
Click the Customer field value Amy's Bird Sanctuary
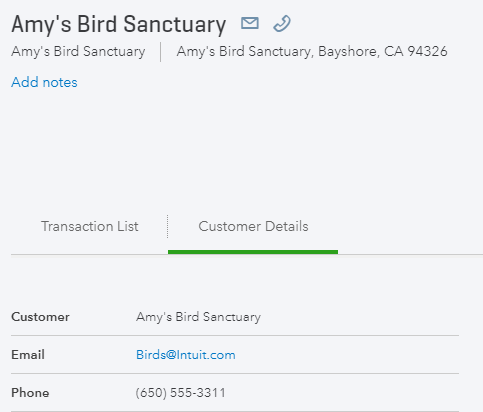pos(198,317)
